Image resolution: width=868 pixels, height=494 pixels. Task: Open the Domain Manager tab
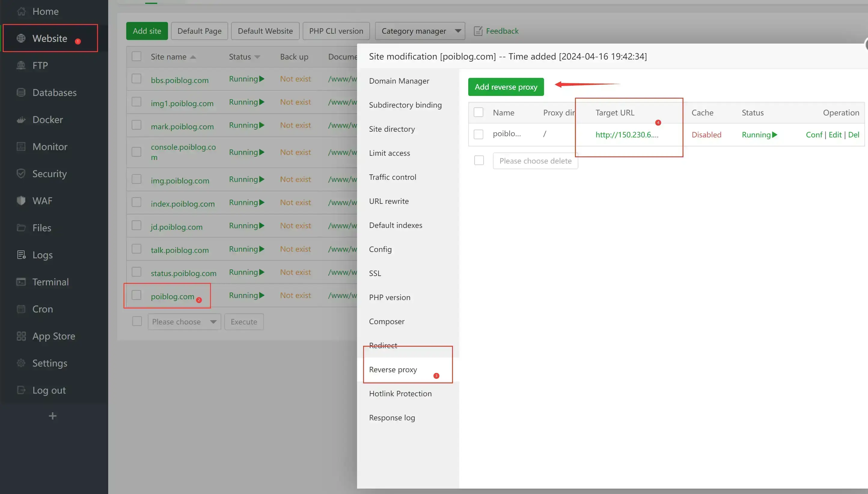(399, 81)
